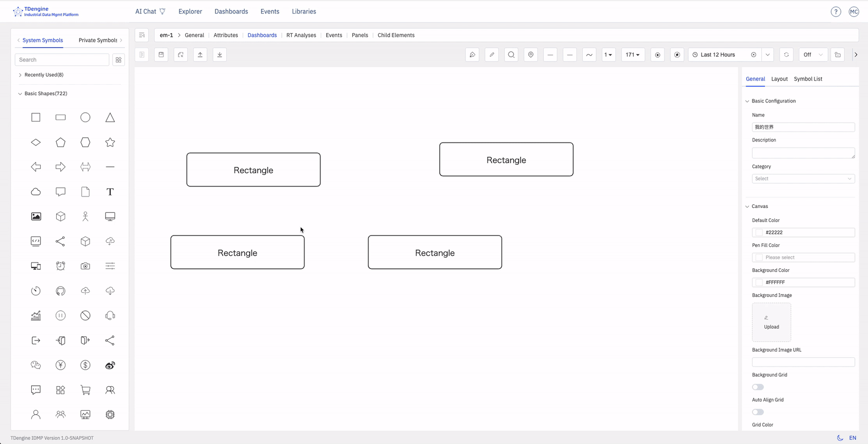The height and width of the screenshot is (444, 868).
Task: Switch to the Layout tab
Action: click(x=780, y=79)
